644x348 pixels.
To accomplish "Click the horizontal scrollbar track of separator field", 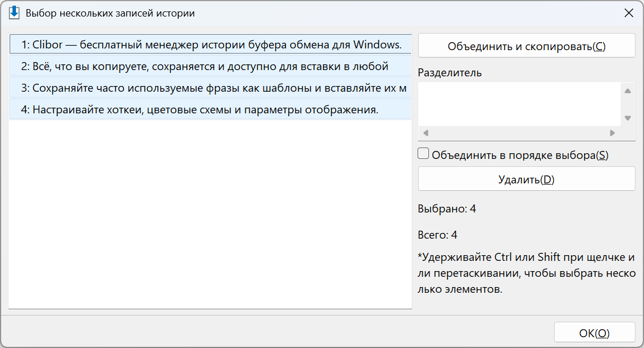I will tap(519, 133).
